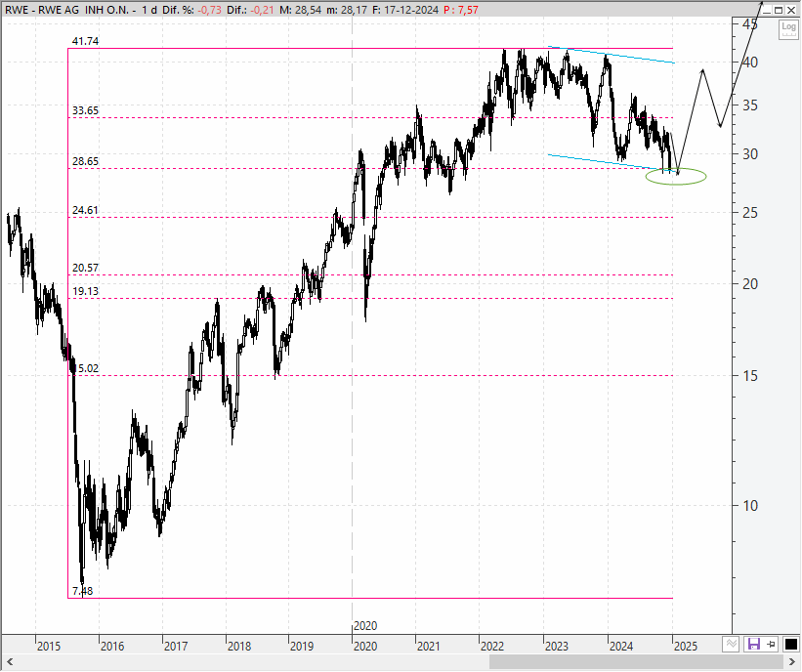
Task: Maximize the RWE chart window
Action: (x=779, y=10)
